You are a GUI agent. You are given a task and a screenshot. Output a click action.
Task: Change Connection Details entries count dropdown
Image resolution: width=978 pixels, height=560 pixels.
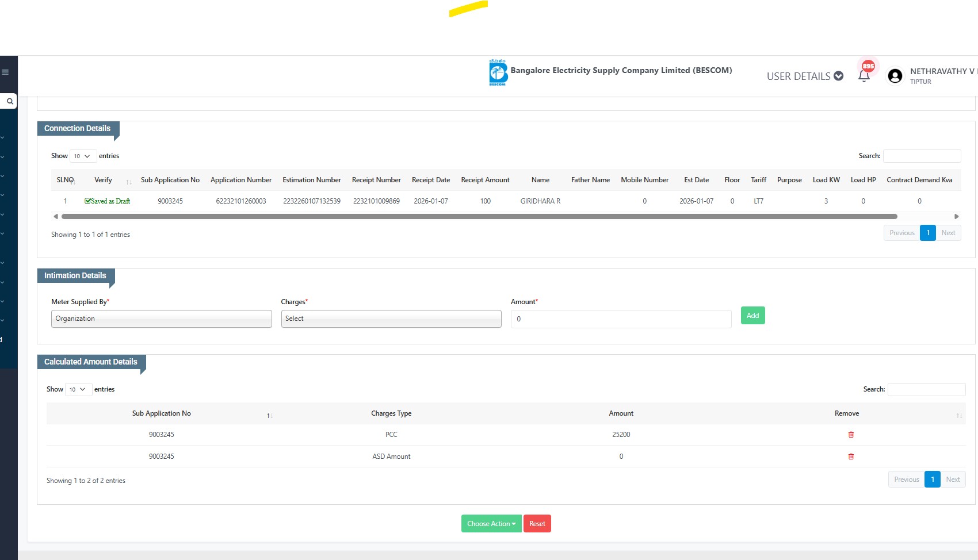tap(83, 156)
